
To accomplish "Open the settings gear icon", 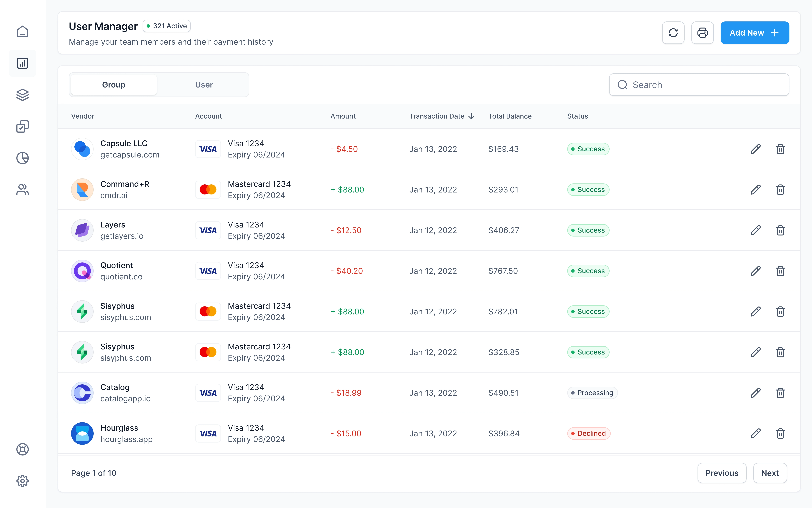I will click(22, 481).
